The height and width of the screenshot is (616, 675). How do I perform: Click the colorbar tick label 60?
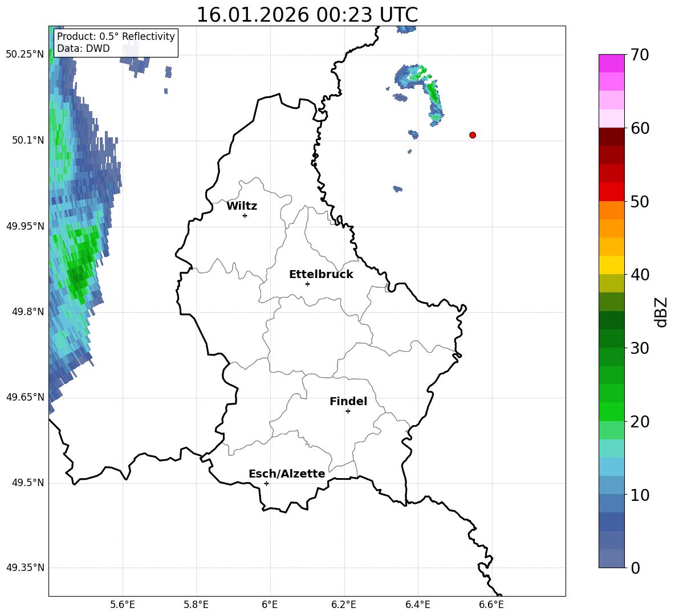coord(640,128)
